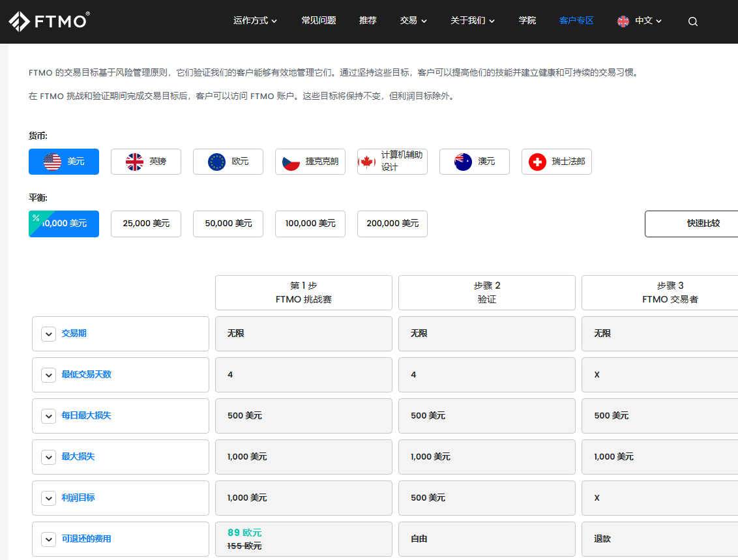Select 英镑 currency option
The height and width of the screenshot is (560, 738).
[x=146, y=162]
